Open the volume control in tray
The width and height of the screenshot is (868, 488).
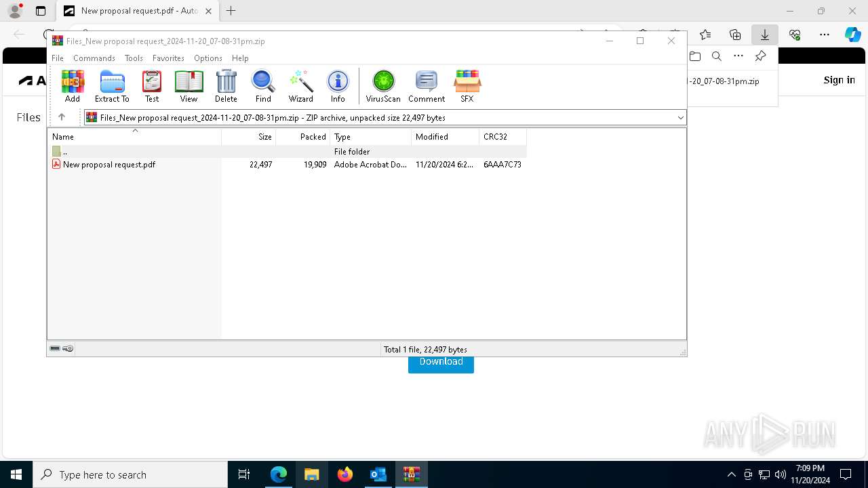tap(780, 474)
